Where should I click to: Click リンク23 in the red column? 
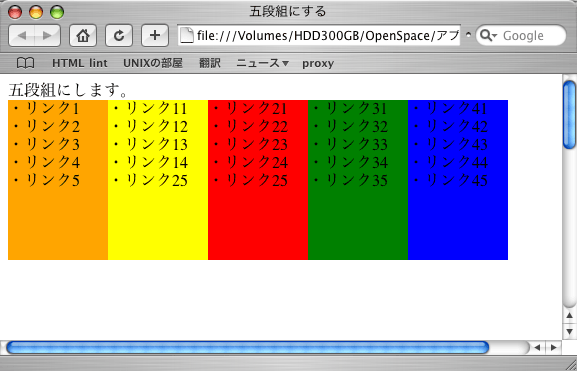point(257,144)
